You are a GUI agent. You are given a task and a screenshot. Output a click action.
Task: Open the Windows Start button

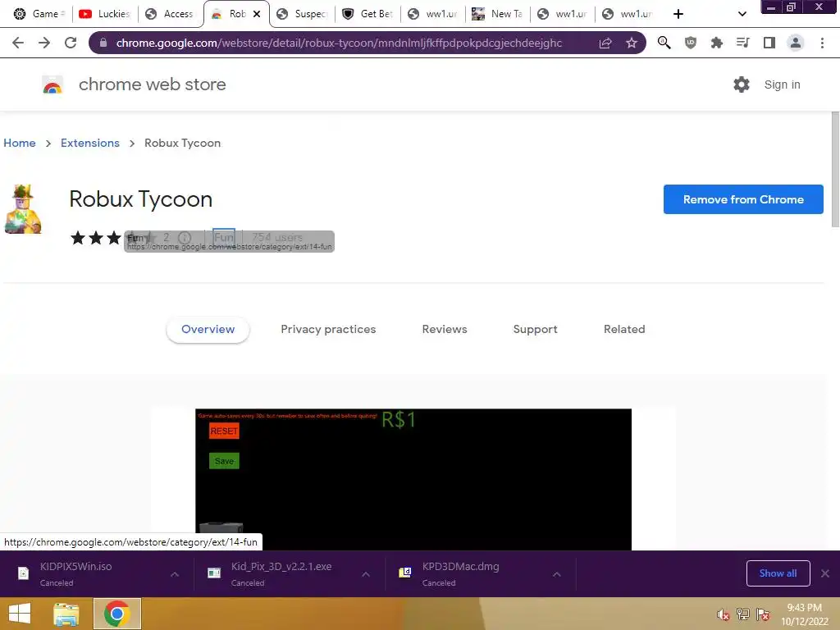20,614
